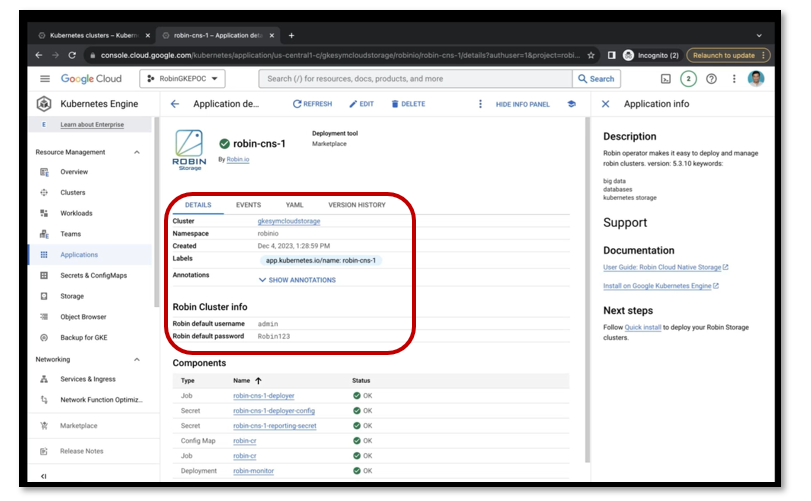Click the Robin Storage logo thumbnail
The image size is (811, 501).
[x=189, y=150]
